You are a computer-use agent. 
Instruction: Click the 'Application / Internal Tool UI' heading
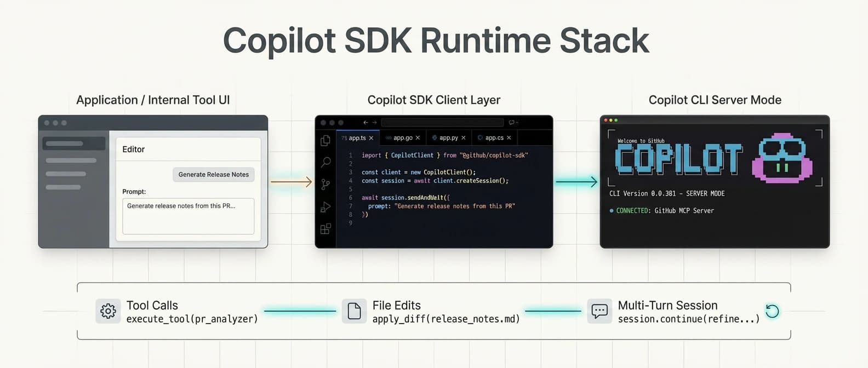tap(153, 100)
